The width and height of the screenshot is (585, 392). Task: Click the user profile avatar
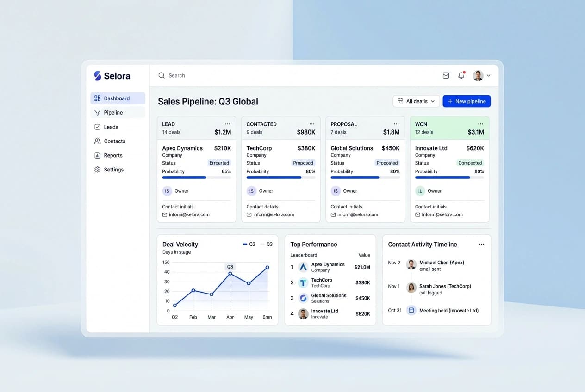478,75
